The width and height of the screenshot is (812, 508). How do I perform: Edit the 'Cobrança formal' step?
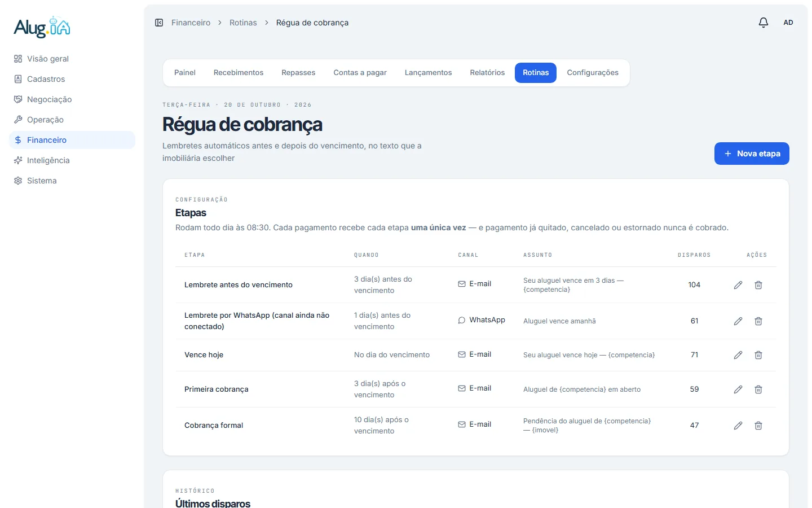738,426
